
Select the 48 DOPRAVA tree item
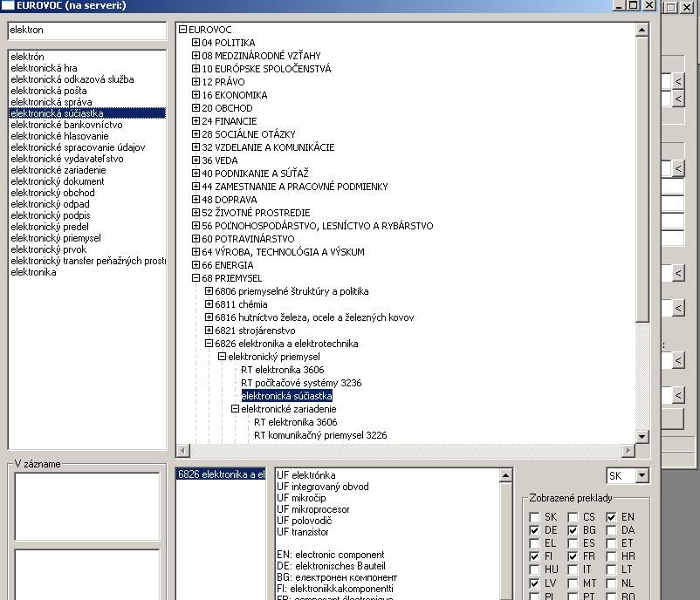click(x=229, y=200)
